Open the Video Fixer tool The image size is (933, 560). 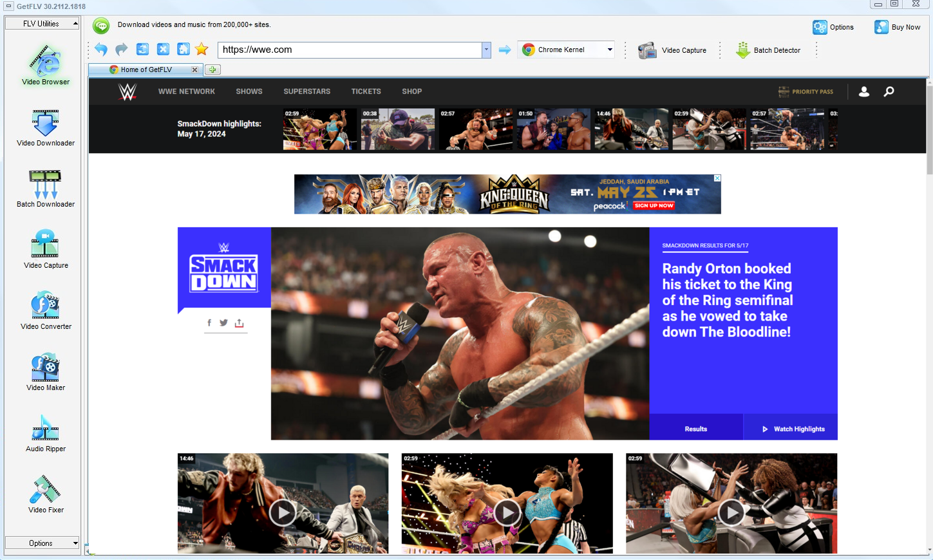pyautogui.click(x=46, y=494)
